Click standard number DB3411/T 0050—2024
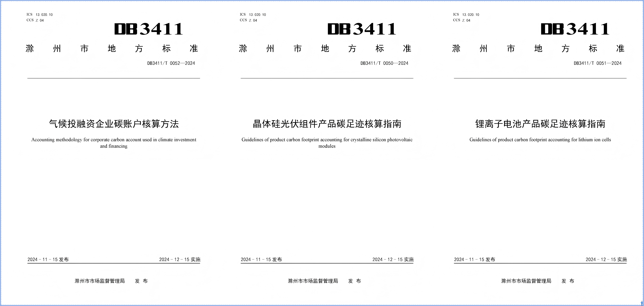Viewport: 644px width, 306px height. 384,63
